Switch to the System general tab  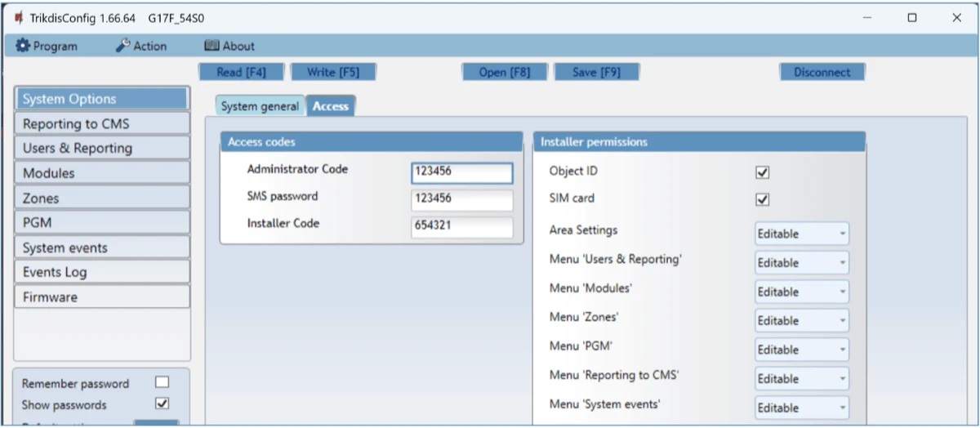click(260, 106)
